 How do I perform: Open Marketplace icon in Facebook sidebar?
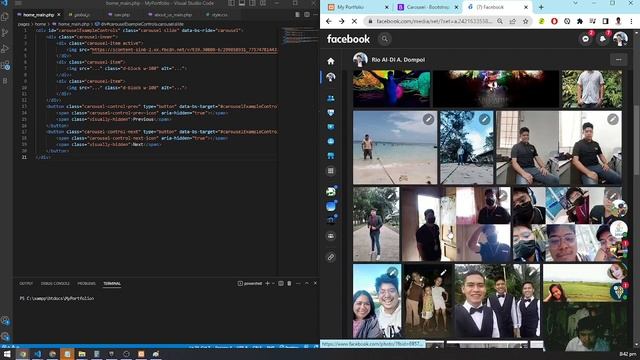pos(331,156)
